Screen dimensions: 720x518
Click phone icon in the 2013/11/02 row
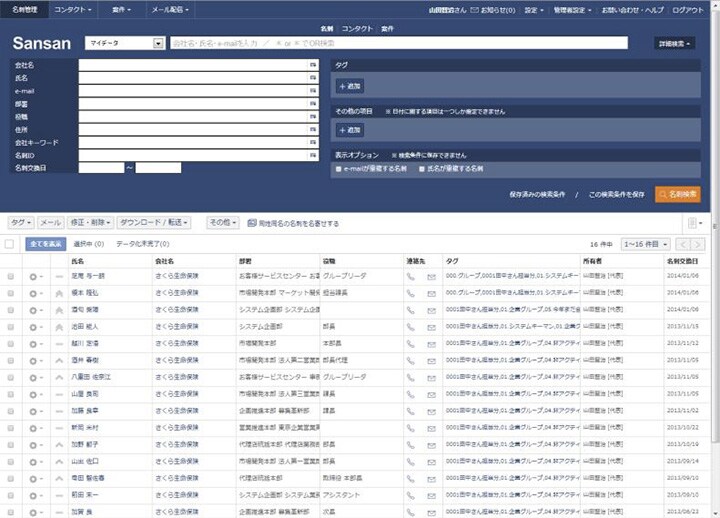click(411, 411)
